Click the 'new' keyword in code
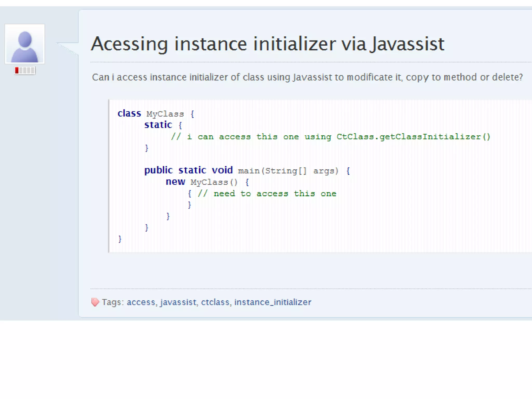The height and width of the screenshot is (399, 532). 175,182
